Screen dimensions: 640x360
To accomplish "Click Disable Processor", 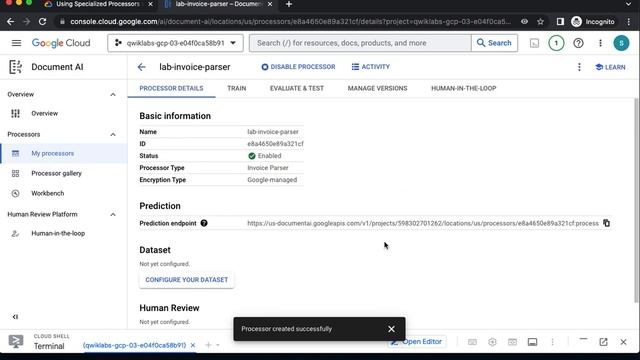I will pyautogui.click(x=298, y=67).
